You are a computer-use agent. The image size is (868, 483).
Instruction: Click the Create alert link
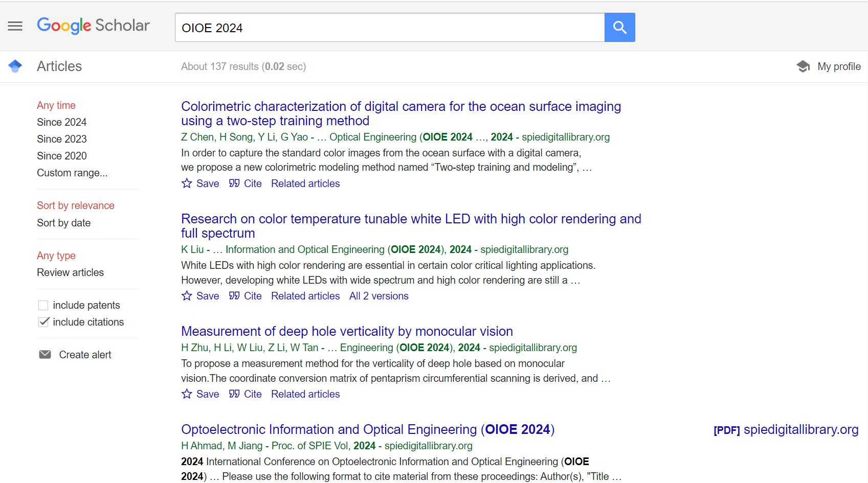click(x=85, y=355)
